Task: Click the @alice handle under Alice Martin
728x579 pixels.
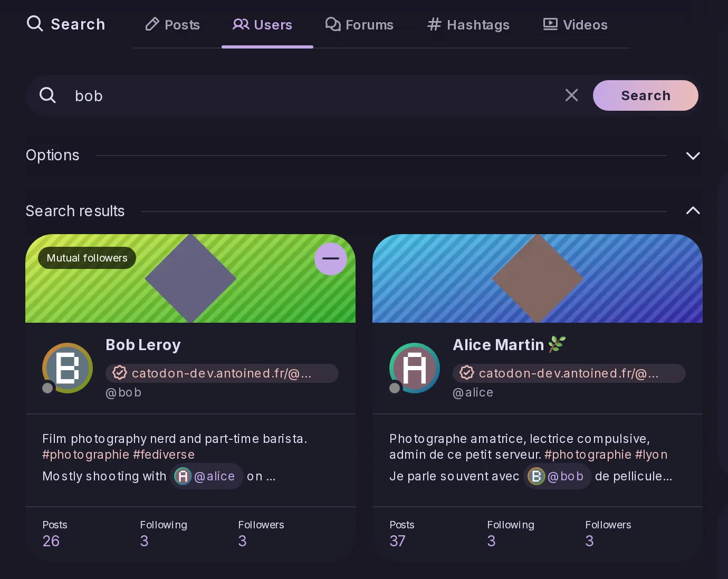Action: point(473,392)
